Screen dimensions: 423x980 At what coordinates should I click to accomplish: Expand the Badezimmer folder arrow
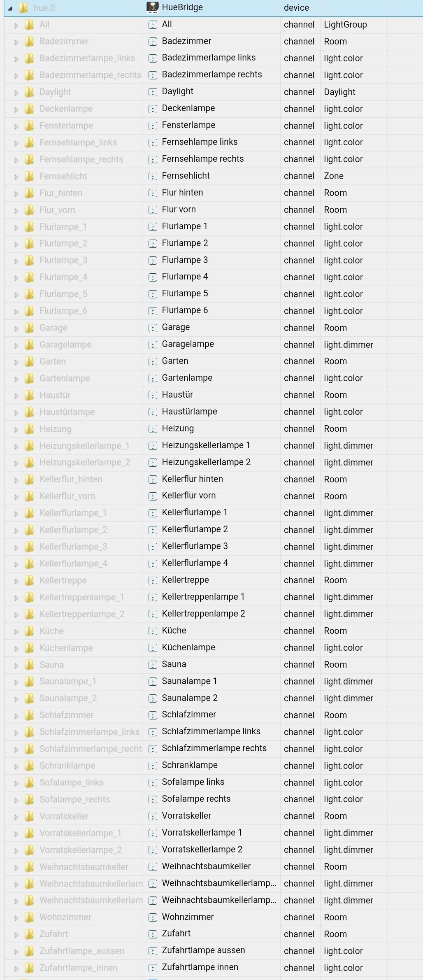tap(16, 42)
